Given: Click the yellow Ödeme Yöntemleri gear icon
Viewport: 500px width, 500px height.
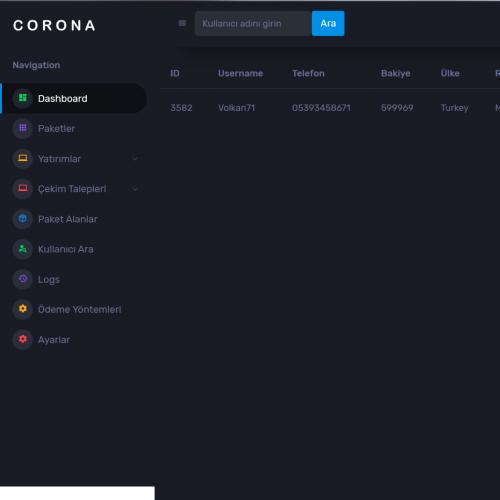Looking at the screenshot, I should [x=23, y=309].
